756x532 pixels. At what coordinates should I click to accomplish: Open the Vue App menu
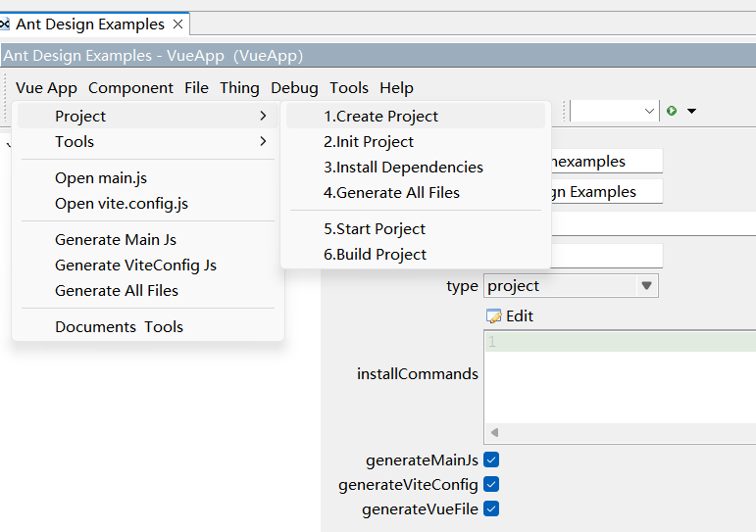pyautogui.click(x=46, y=88)
